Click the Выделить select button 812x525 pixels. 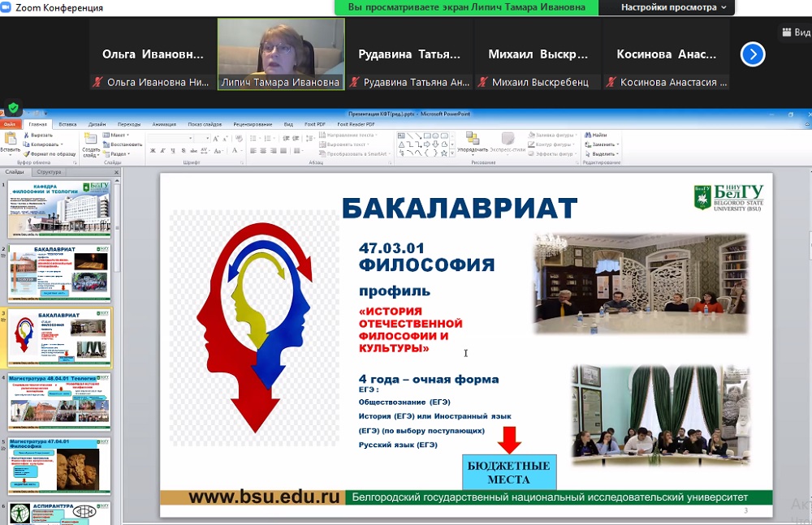coord(602,154)
